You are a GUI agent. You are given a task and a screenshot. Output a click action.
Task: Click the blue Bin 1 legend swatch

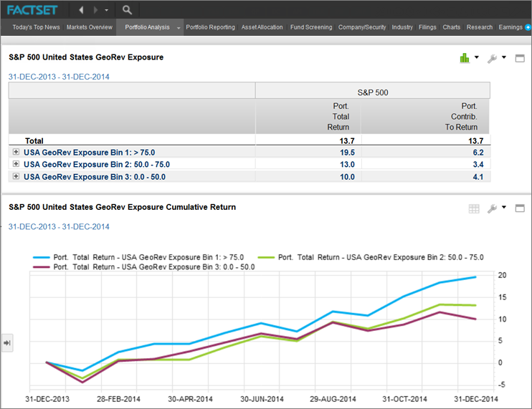[42, 258]
